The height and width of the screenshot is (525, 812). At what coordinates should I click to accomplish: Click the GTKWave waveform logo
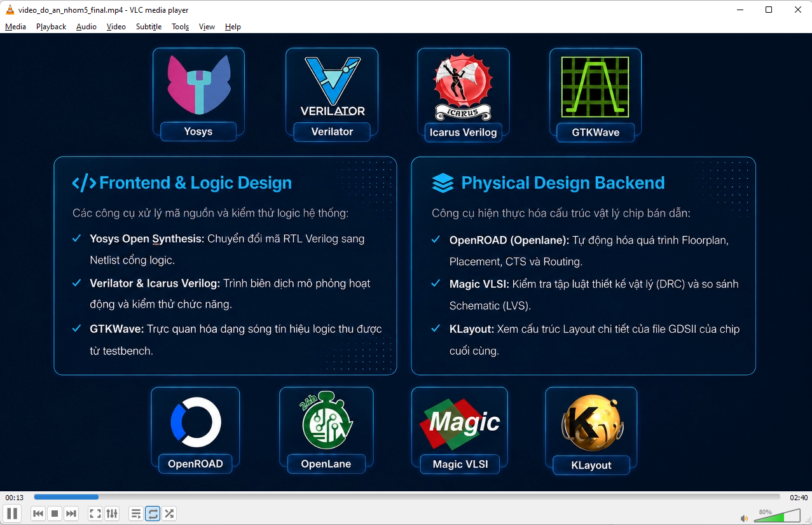pyautogui.click(x=595, y=87)
